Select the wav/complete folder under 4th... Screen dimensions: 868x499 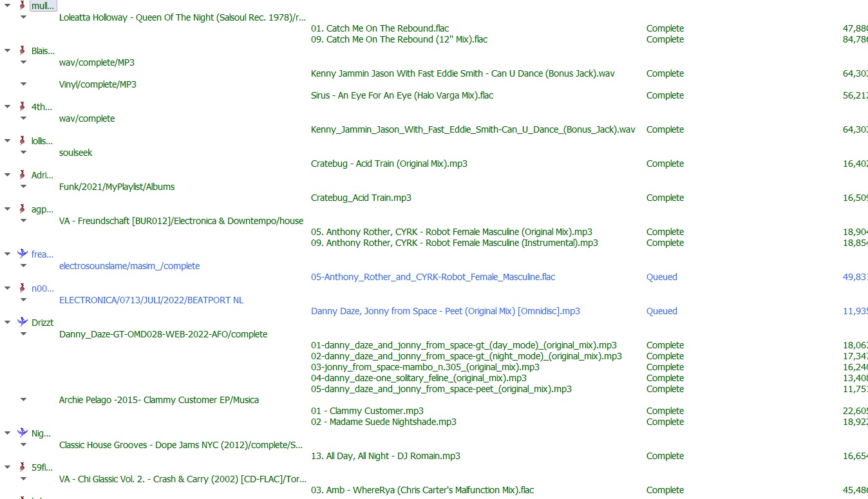(87, 118)
